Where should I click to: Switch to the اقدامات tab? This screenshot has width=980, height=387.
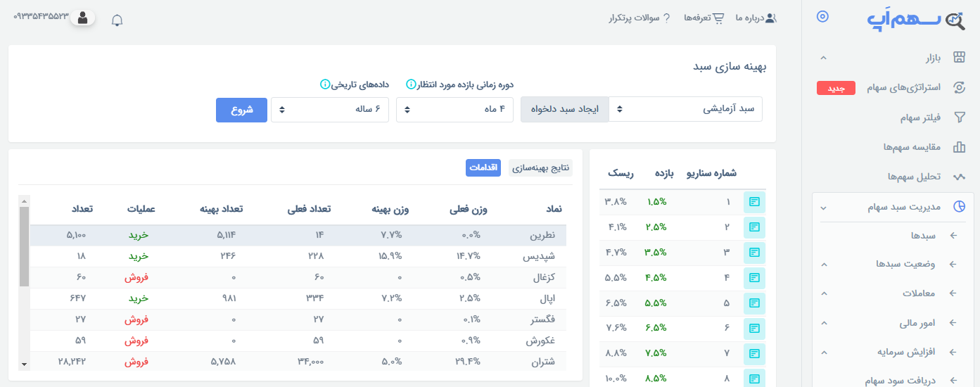483,167
